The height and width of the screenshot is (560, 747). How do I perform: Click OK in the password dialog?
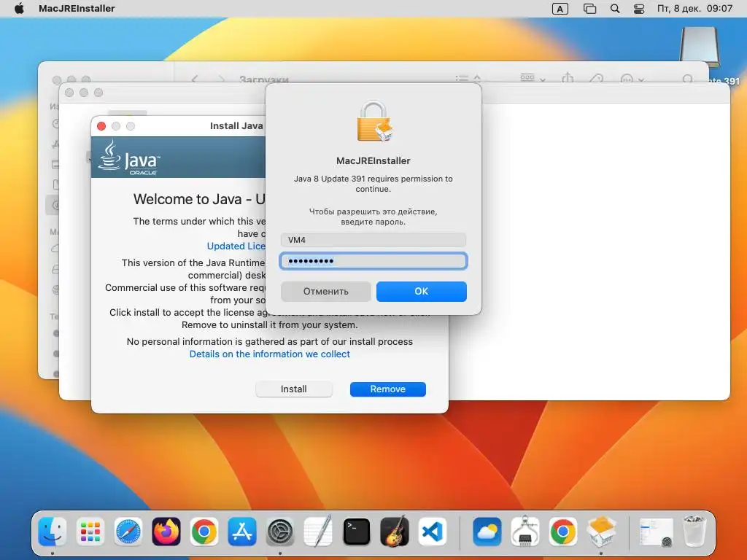[x=421, y=291]
